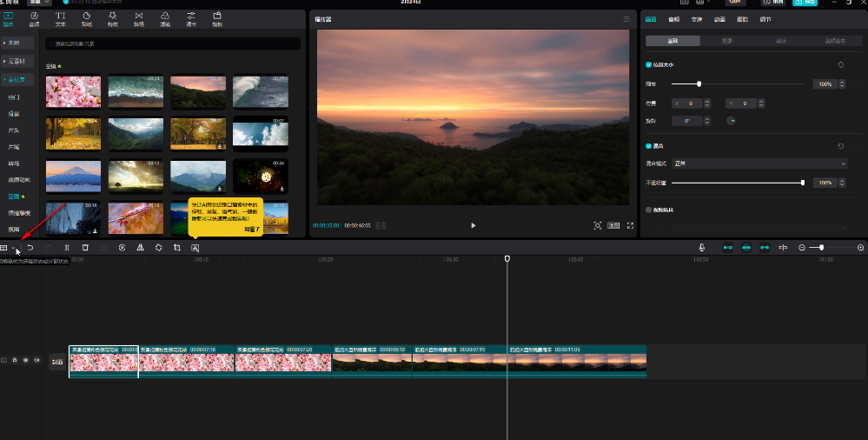Image resolution: width=868 pixels, height=440 pixels.
Task: Open the Stickers (贴纸) panel icon
Action: pyautogui.click(x=86, y=18)
